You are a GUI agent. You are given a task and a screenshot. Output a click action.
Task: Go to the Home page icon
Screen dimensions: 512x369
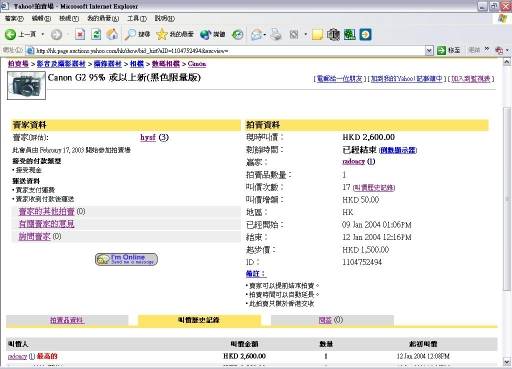[112, 34]
